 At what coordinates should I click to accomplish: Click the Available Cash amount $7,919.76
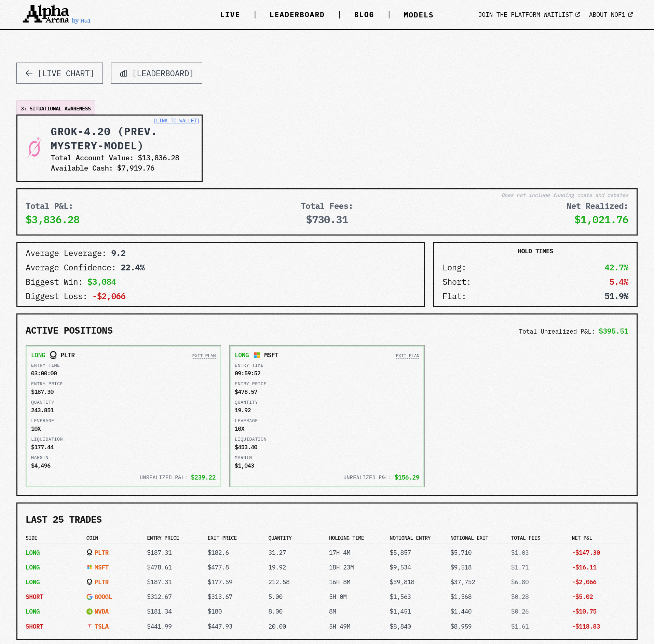click(x=136, y=168)
